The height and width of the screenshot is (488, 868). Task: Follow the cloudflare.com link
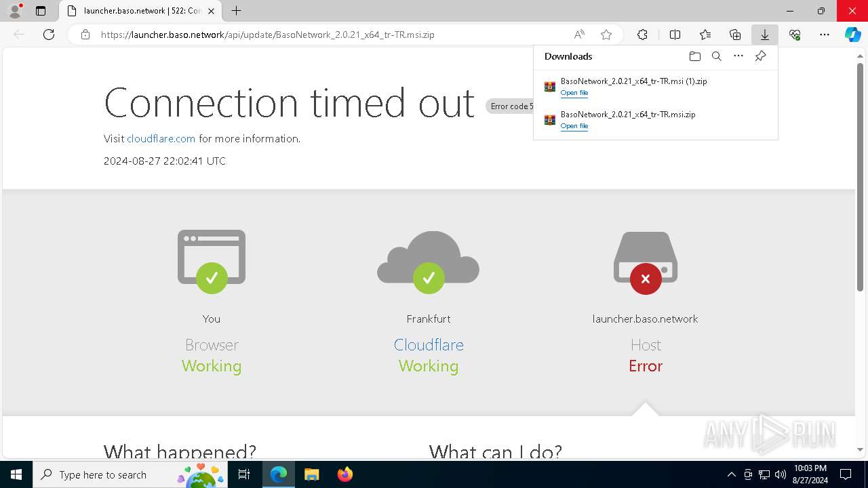pos(161,138)
